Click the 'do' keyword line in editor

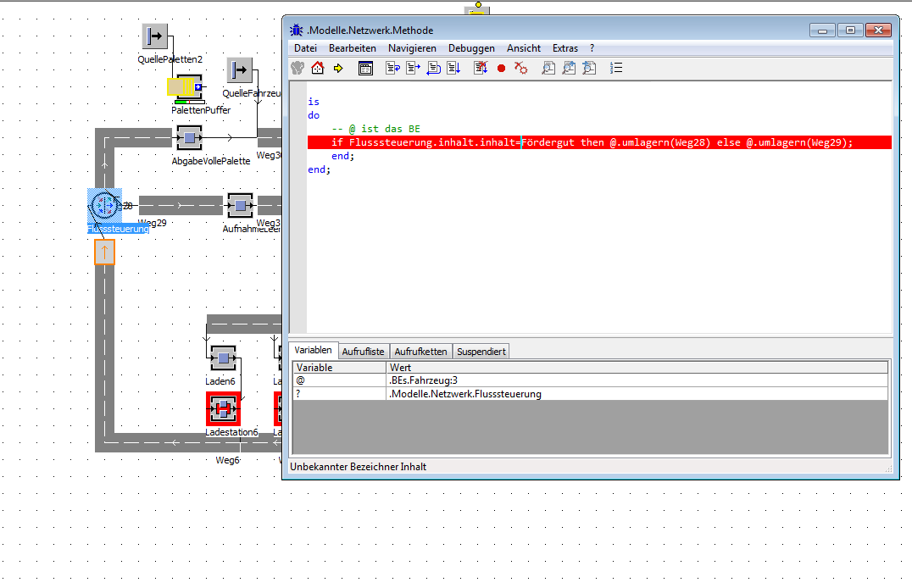[314, 115]
